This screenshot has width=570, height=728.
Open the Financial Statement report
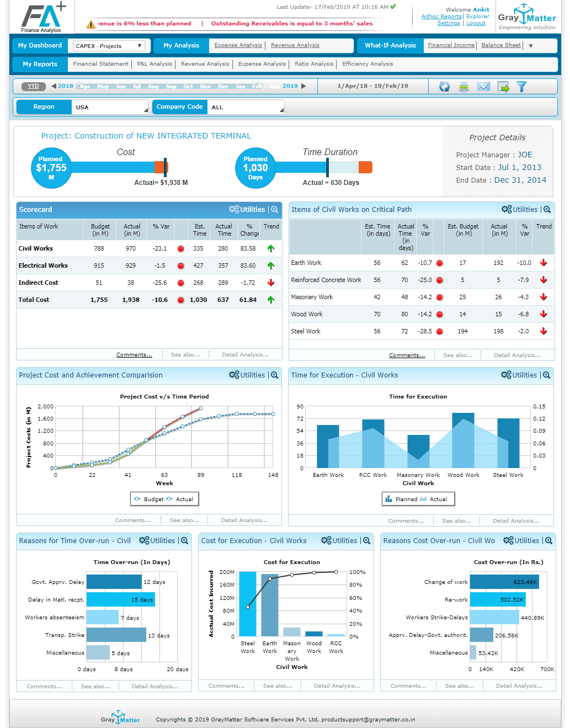[100, 64]
